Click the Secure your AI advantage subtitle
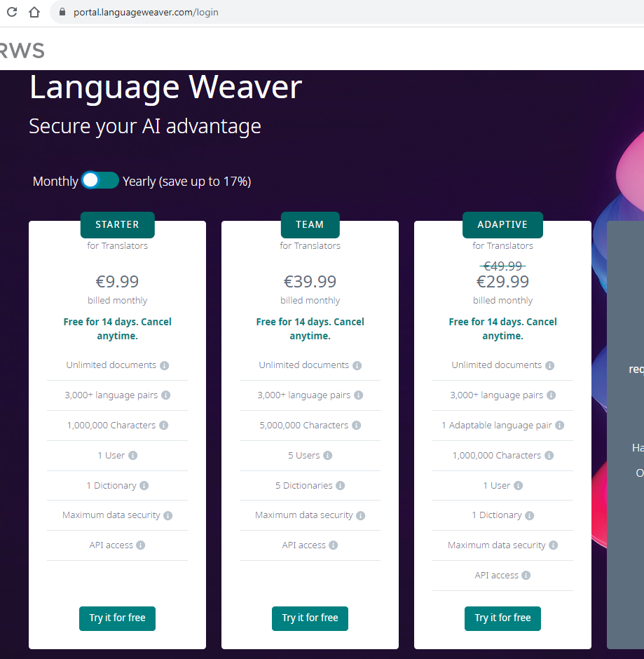 click(145, 126)
